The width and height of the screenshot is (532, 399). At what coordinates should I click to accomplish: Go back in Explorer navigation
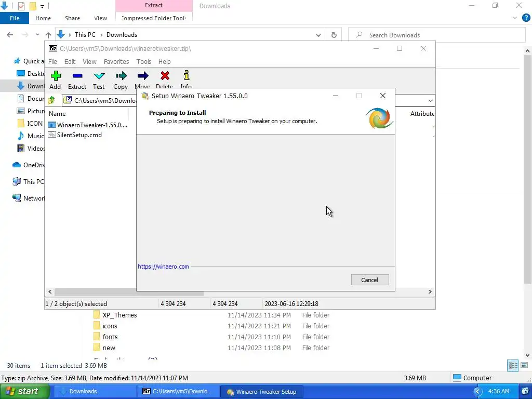coord(10,35)
